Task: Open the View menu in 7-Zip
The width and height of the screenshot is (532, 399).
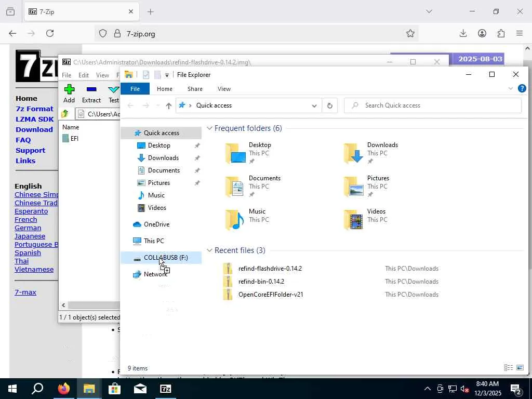Action: pos(102,75)
